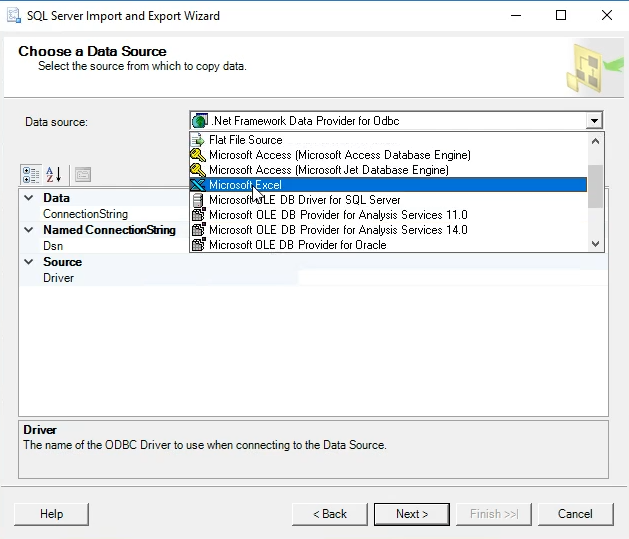Click the dropdown list scroll down arrow

pyautogui.click(x=595, y=244)
